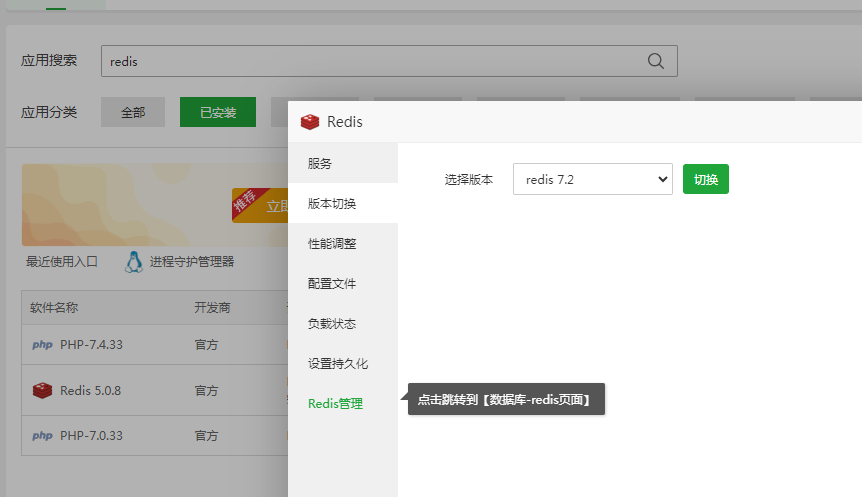The image size is (862, 497).
Task: Click the PHP-7.4.33 software name
Action: coord(91,345)
